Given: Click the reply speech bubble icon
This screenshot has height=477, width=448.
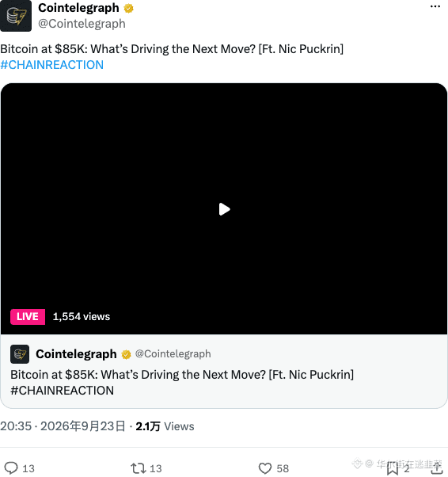Looking at the screenshot, I should [11, 468].
